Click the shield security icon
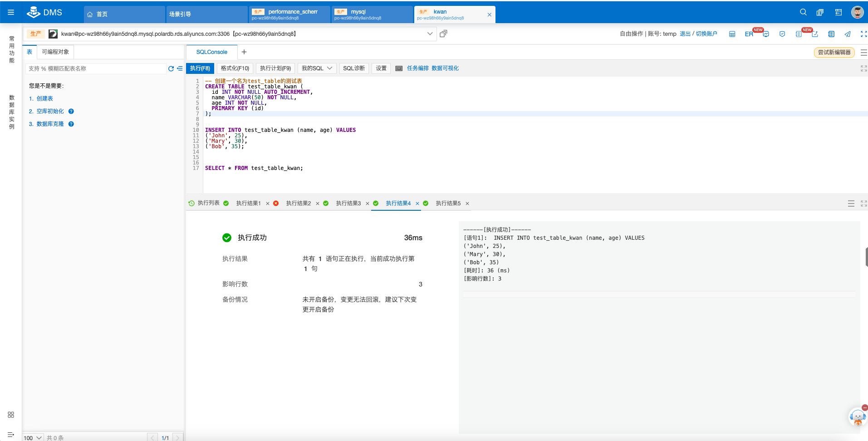 point(782,34)
